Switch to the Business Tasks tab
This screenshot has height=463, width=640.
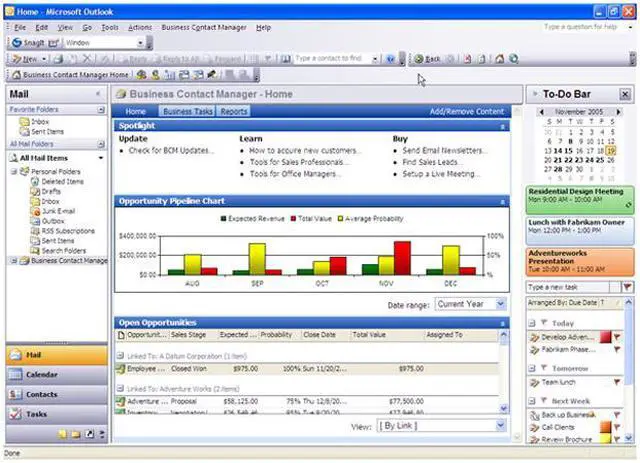188,111
